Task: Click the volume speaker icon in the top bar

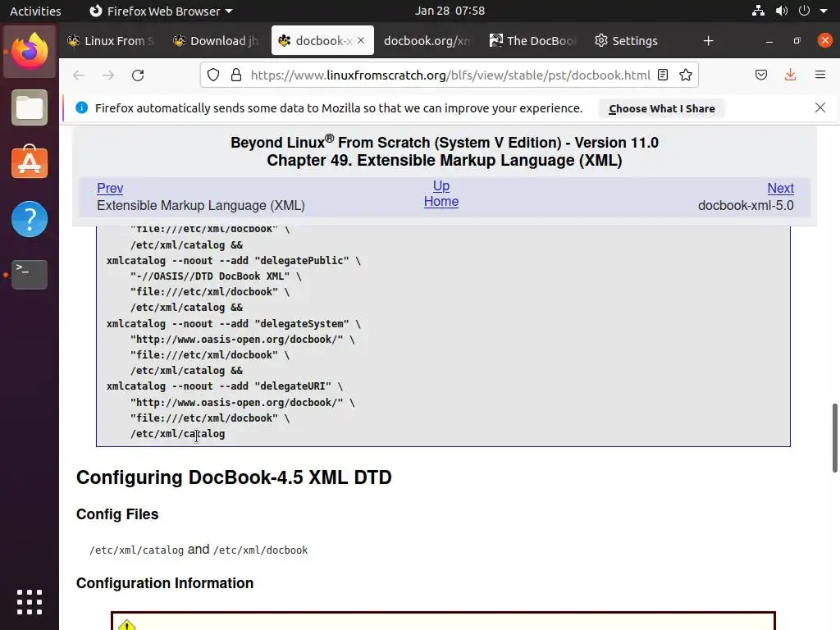Action: [x=782, y=11]
